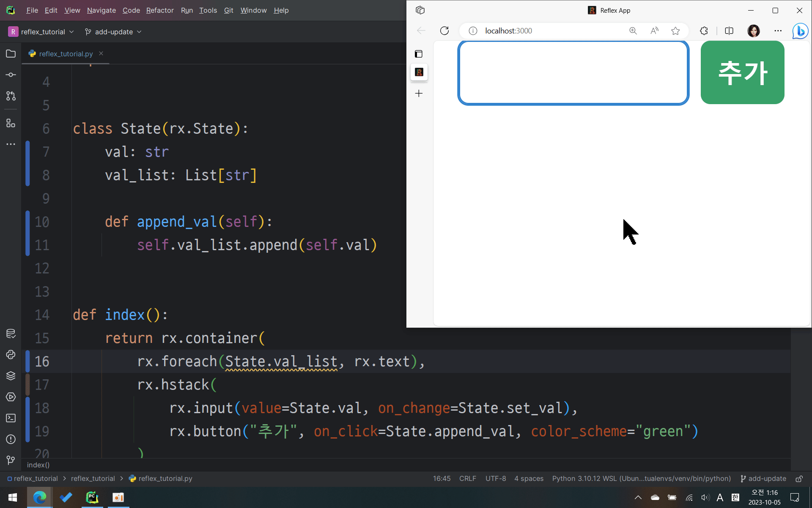
Task: Open the Project tool window folder icon
Action: click(x=11, y=54)
